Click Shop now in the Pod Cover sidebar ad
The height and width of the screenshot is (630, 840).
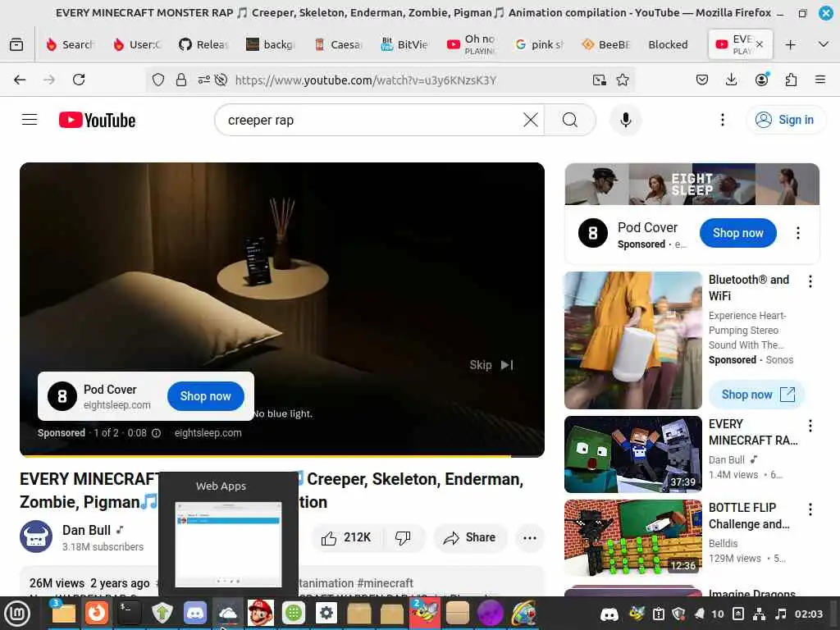coord(737,233)
